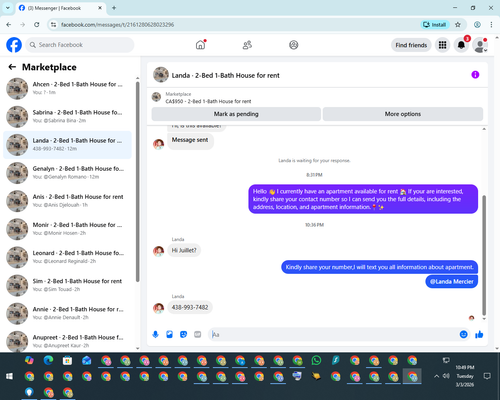Open Genalyn conversation
Image resolution: width=500 pixels, height=400 pixels.
click(x=67, y=173)
